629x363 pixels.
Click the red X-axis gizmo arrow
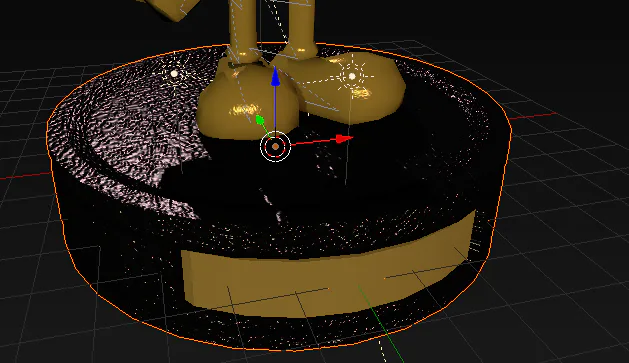[x=344, y=139]
